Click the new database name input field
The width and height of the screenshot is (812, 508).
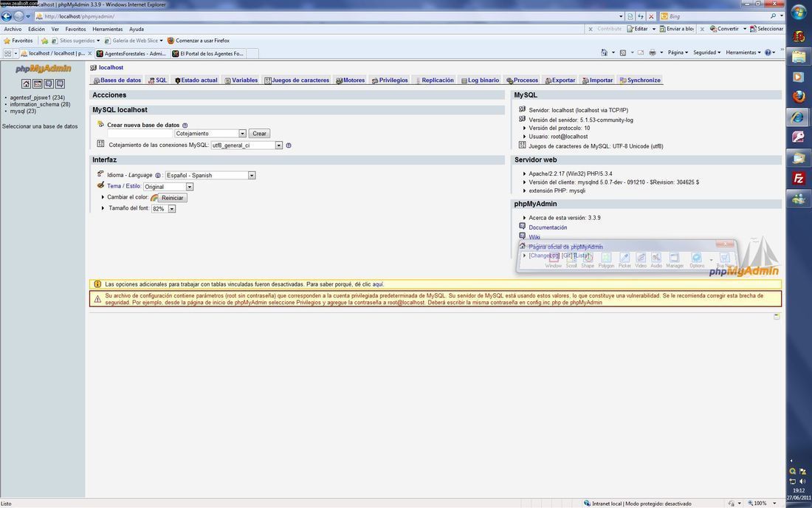[x=140, y=134]
